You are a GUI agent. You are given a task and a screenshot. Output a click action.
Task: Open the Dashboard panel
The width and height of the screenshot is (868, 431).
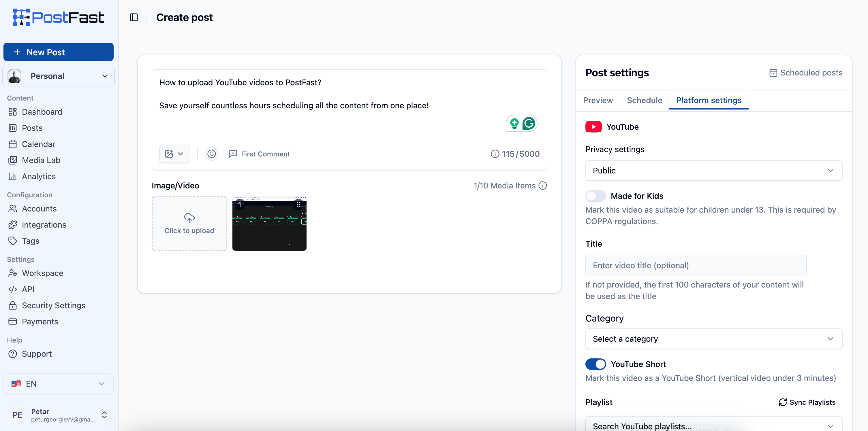click(x=42, y=111)
